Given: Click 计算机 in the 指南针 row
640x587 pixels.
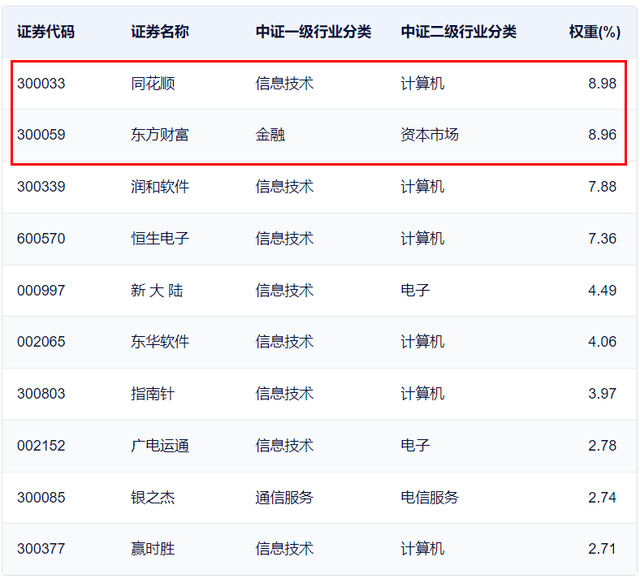Looking at the screenshot, I should click(x=422, y=394).
